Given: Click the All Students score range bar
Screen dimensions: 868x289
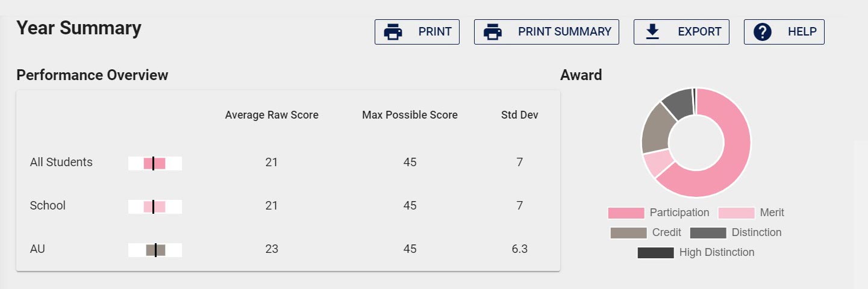Looking at the screenshot, I should pos(155,163).
